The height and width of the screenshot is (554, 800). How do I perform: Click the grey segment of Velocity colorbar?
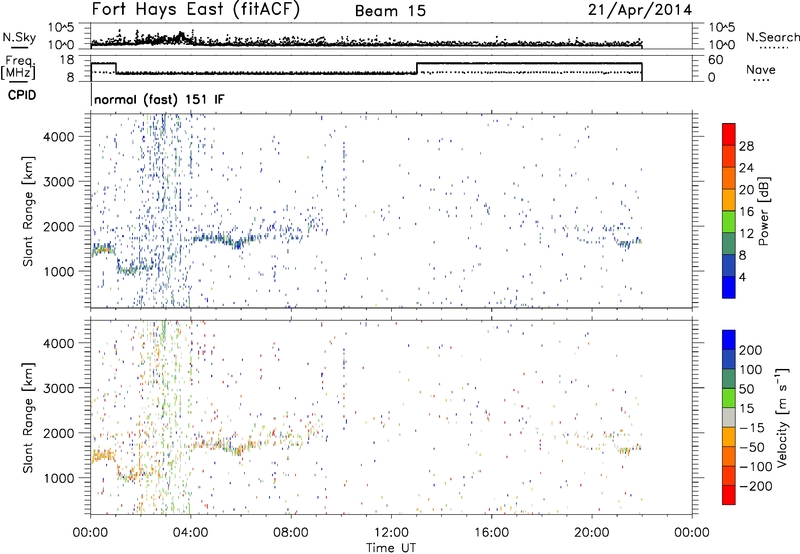[729, 417]
